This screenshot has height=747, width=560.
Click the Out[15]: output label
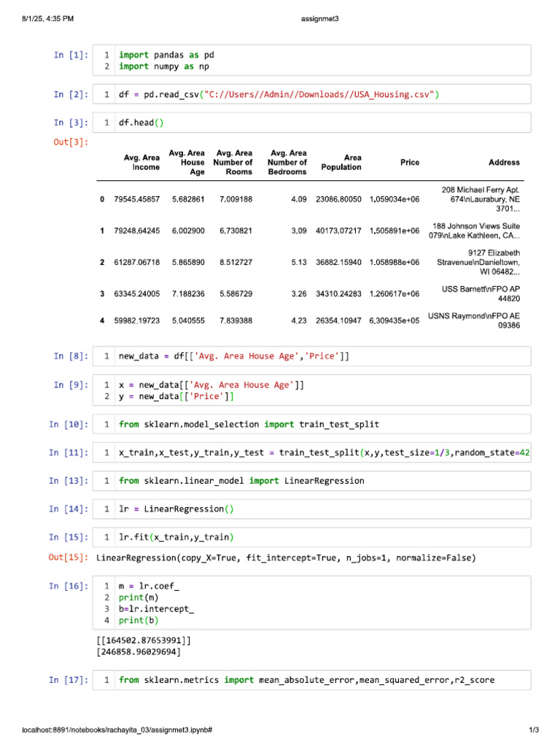[69, 557]
